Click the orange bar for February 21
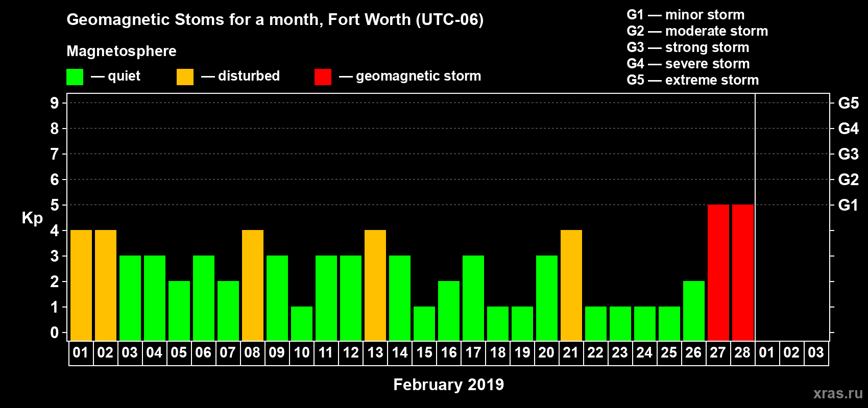This screenshot has height=408, width=868. [571, 285]
